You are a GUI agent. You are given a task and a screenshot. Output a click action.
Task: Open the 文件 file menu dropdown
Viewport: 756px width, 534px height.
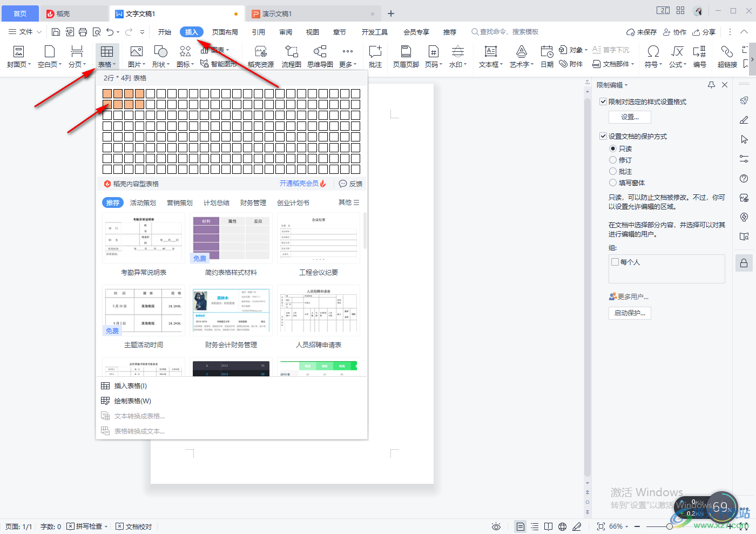click(25, 32)
